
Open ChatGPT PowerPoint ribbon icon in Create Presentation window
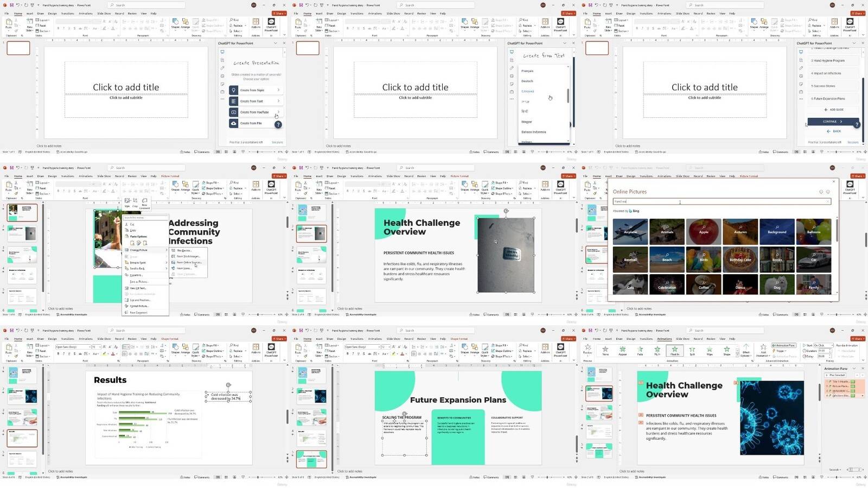271,24
